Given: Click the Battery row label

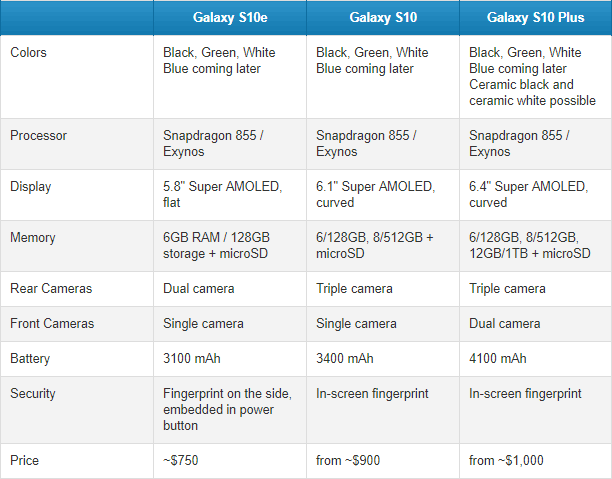Looking at the screenshot, I should 30,358.
